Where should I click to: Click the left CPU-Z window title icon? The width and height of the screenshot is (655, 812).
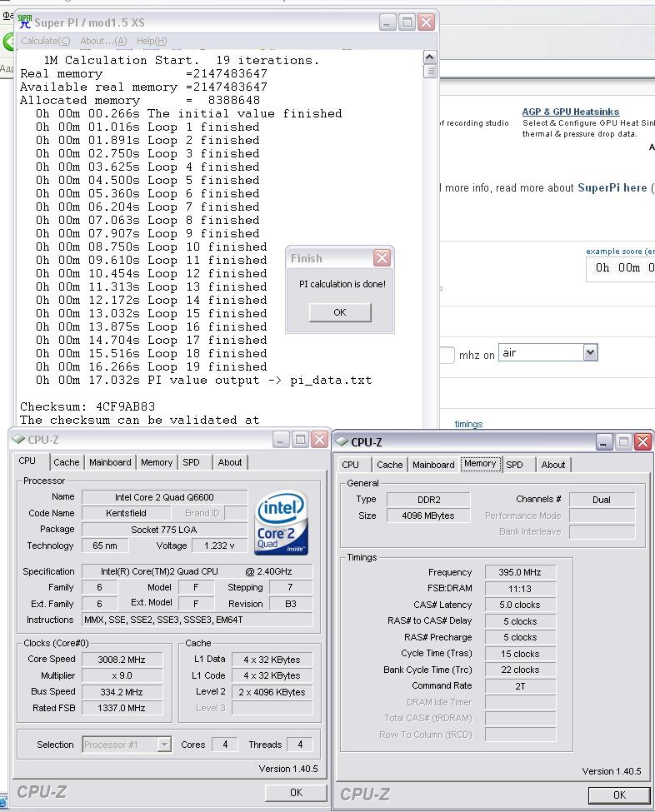[19, 439]
